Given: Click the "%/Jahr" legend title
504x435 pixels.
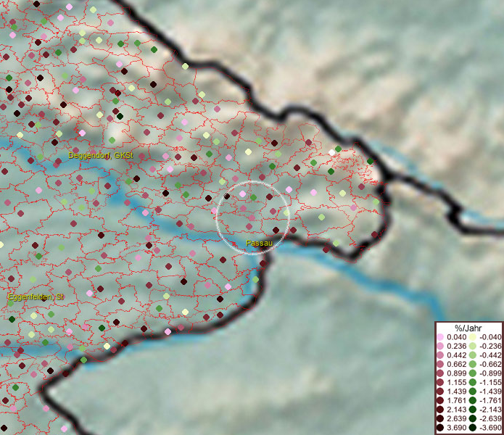Looking at the screenshot, I should click(468, 328).
